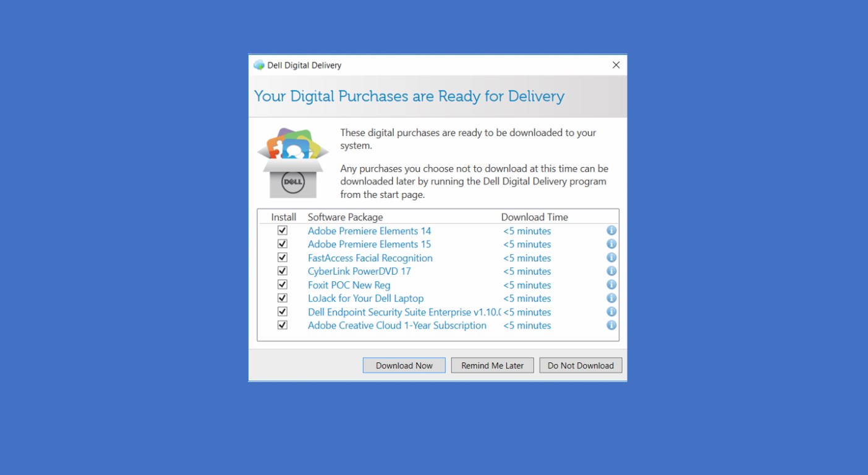Open info for Adobe Premiere Elements 14
Image resolution: width=868 pixels, height=475 pixels.
611,230
